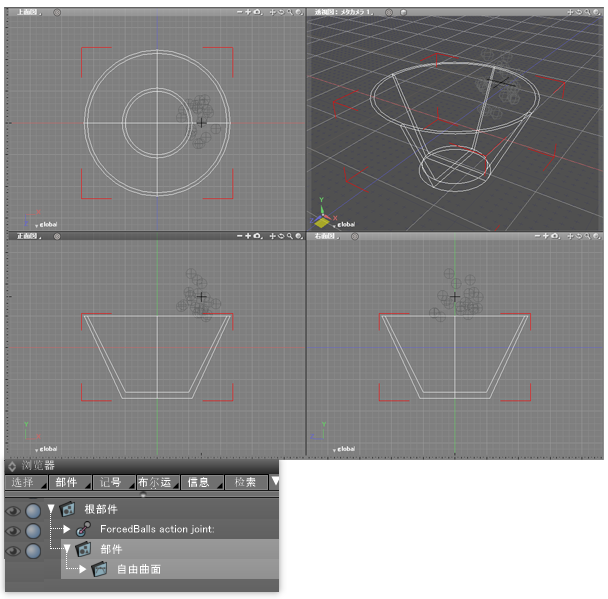Collapse the selected 部件 tree node

tap(67, 549)
